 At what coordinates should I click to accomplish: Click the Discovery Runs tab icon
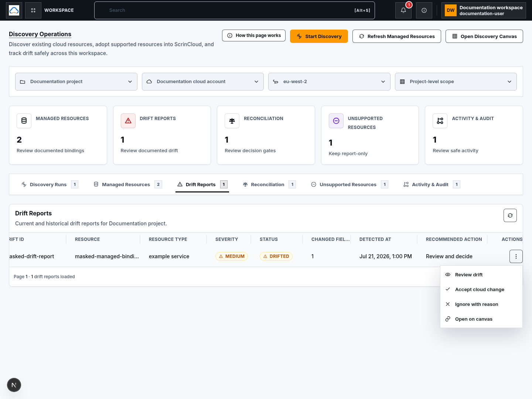pos(24,184)
